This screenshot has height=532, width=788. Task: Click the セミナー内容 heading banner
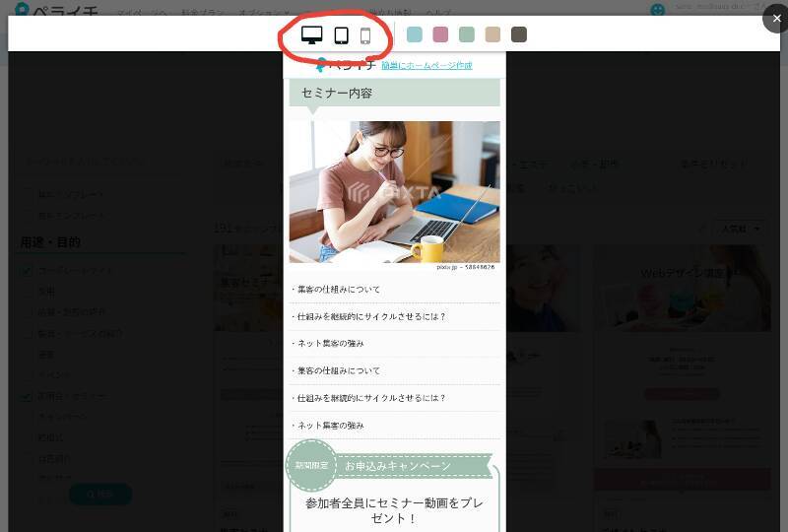tap(394, 93)
